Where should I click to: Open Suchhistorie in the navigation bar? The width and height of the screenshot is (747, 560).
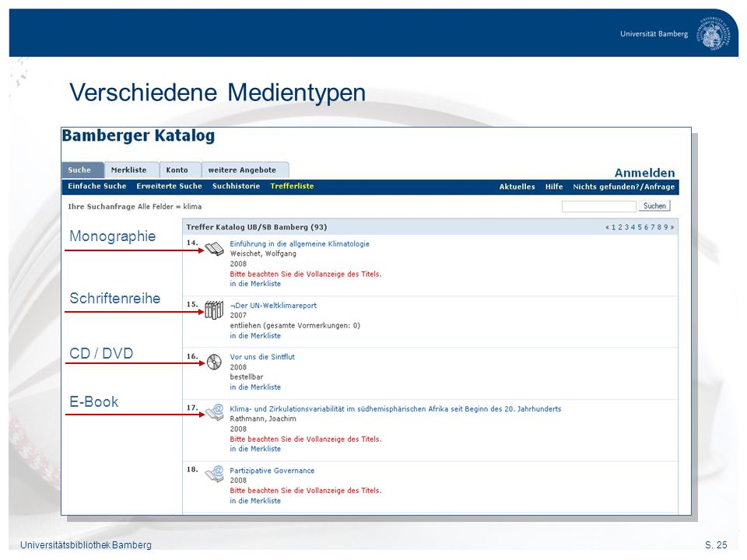tap(237, 186)
